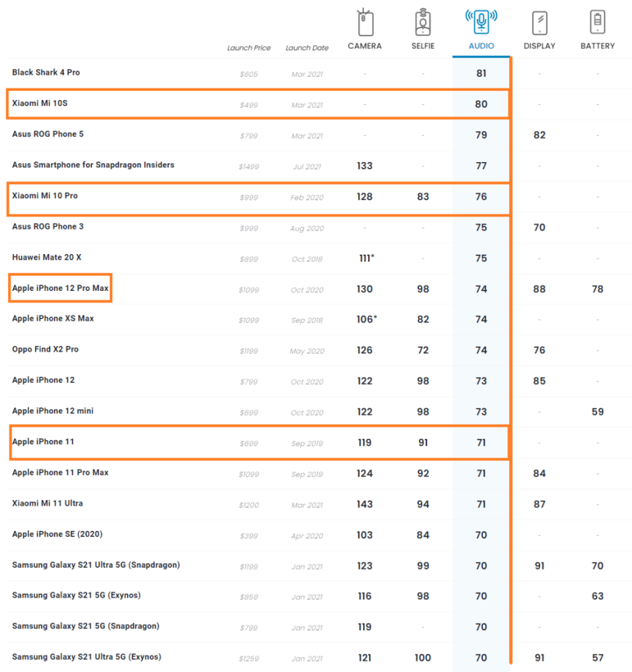Click camera score 133 for Asus Snapdragon Insiders

(365, 166)
